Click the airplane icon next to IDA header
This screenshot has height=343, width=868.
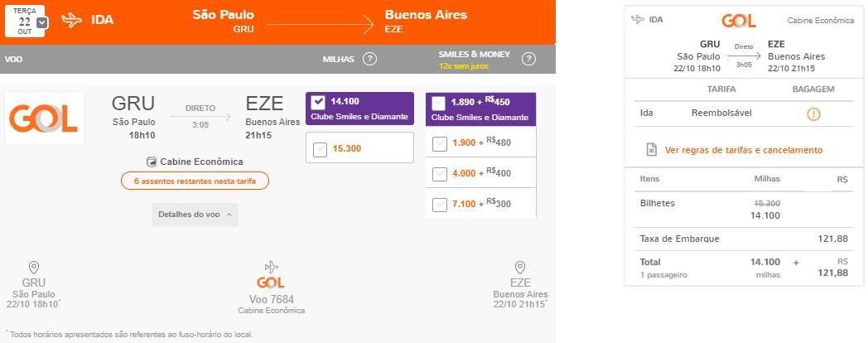point(72,21)
